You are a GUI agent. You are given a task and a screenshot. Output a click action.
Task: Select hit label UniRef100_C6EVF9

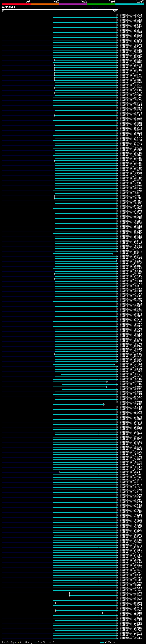pyautogui.click(x=131, y=259)
